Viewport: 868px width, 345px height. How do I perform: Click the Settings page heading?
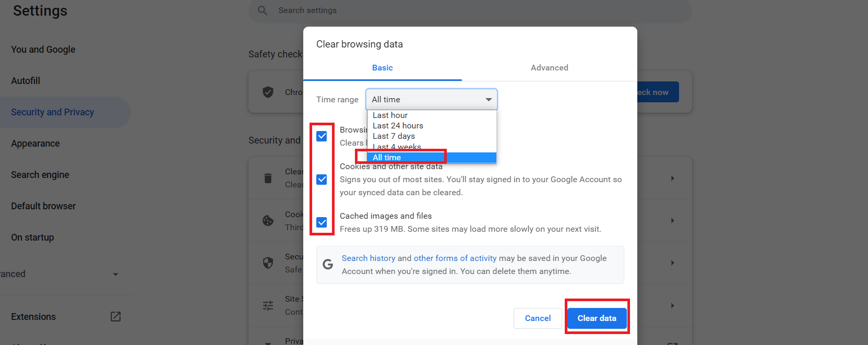click(x=40, y=11)
